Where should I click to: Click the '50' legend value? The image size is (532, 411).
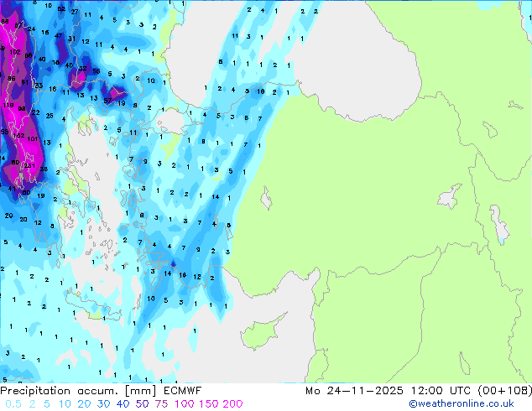pos(142,404)
